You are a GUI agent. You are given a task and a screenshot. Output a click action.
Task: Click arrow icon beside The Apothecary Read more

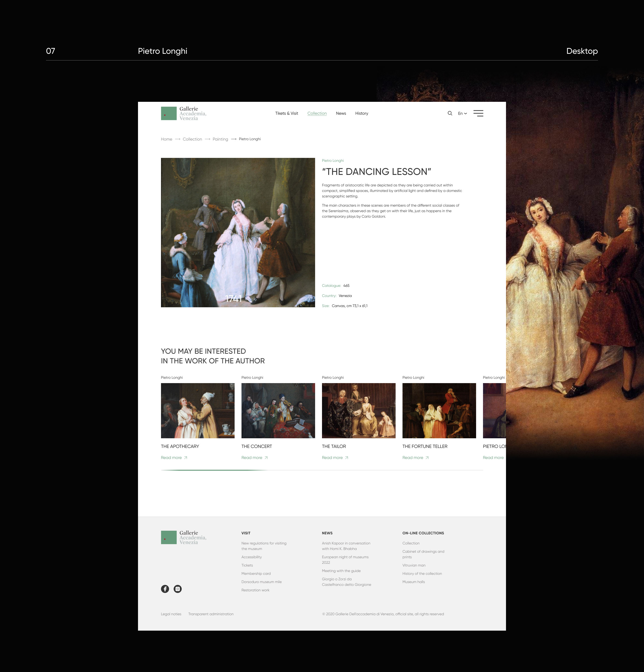[x=186, y=458]
